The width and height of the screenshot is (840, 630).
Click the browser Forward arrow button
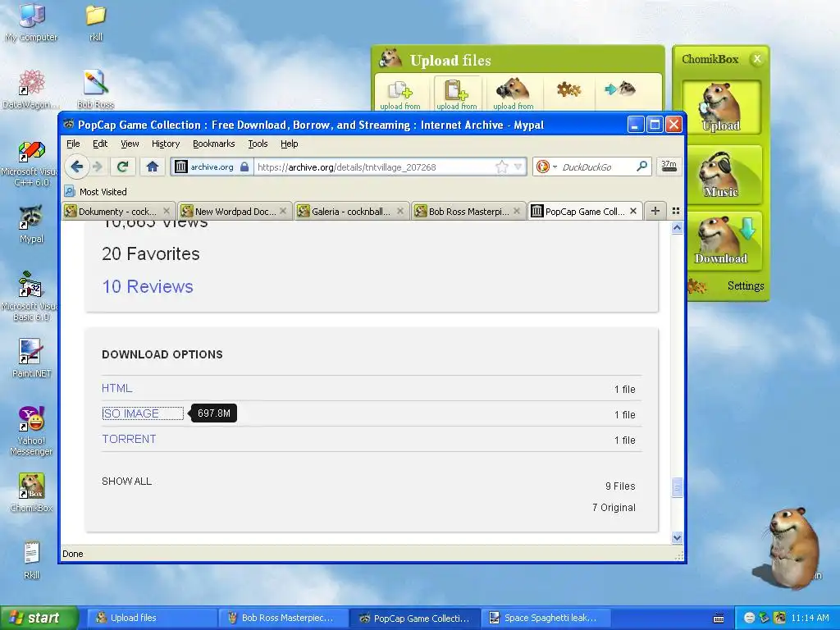pos(97,167)
